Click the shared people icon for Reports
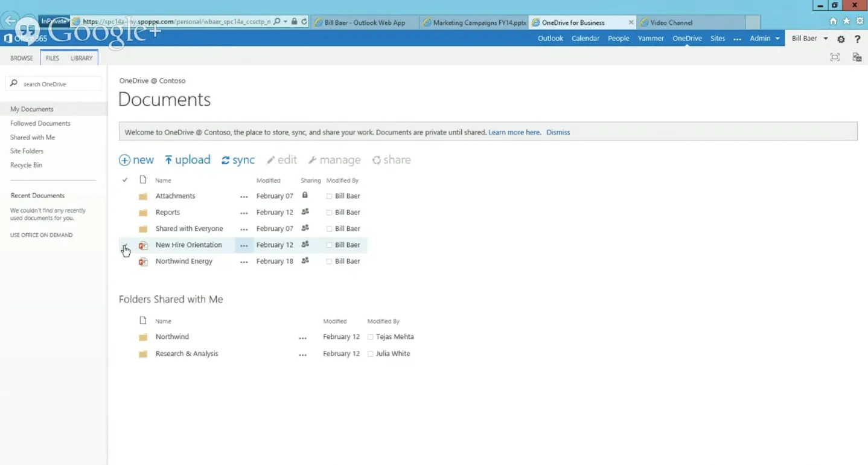 305,211
